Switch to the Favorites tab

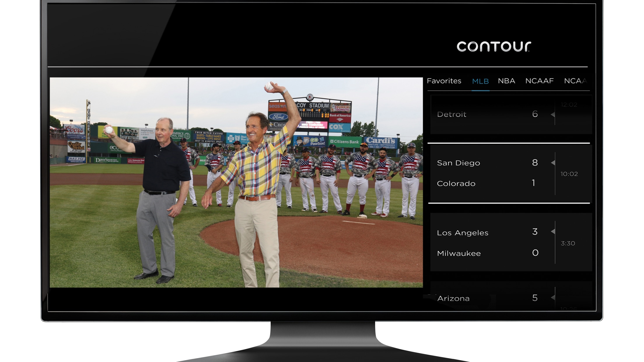pyautogui.click(x=444, y=81)
